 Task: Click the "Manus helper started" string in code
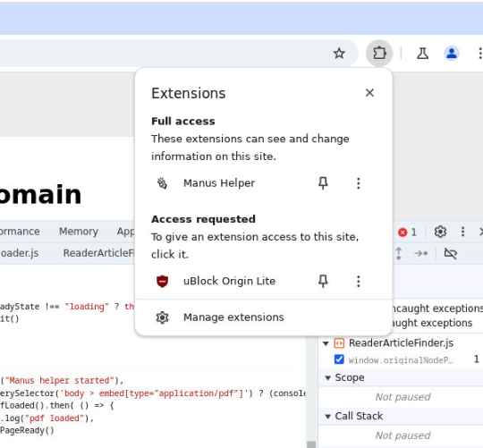point(59,381)
